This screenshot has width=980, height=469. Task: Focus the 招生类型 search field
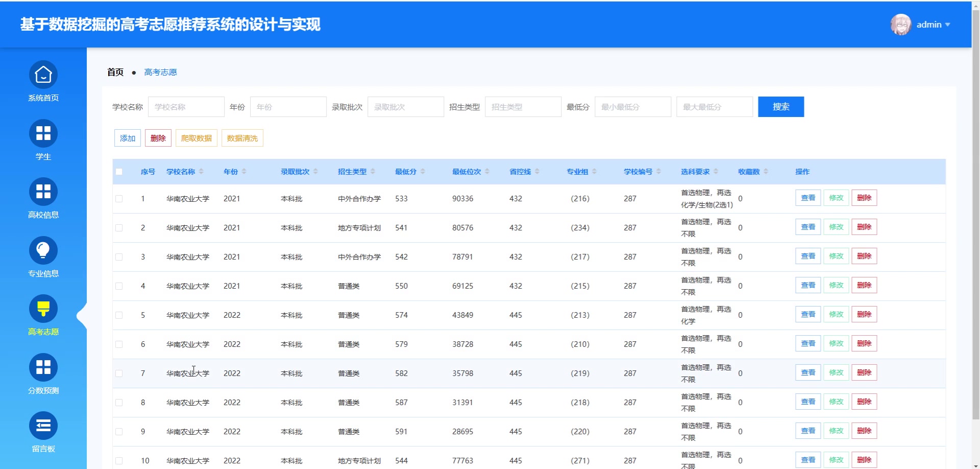point(523,107)
